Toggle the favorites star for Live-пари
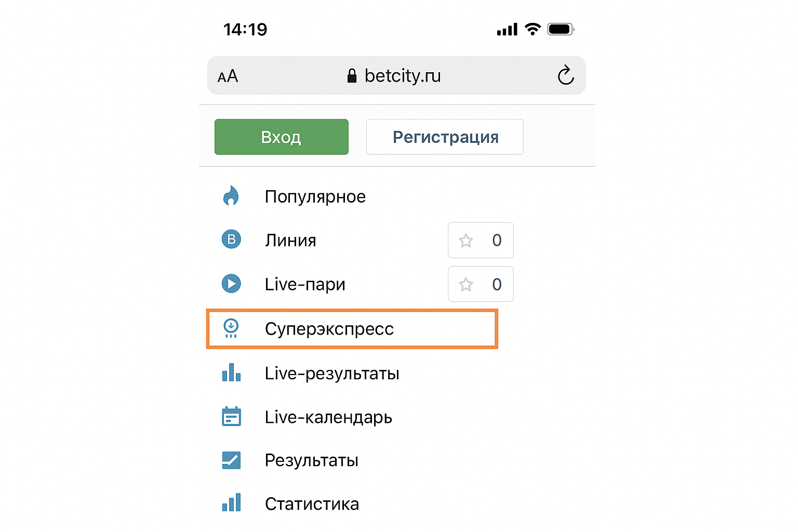The width and height of the screenshot is (798, 532). point(466,285)
